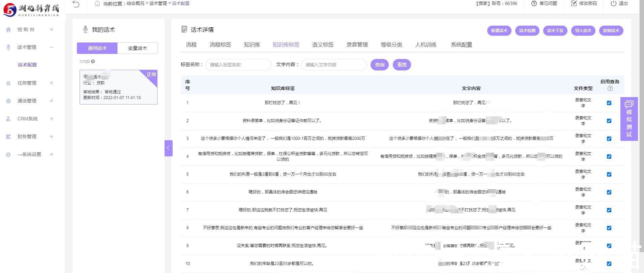644x273 pixels.
Task: Expand the CRM系统 menu plus sign
Action: [52, 119]
